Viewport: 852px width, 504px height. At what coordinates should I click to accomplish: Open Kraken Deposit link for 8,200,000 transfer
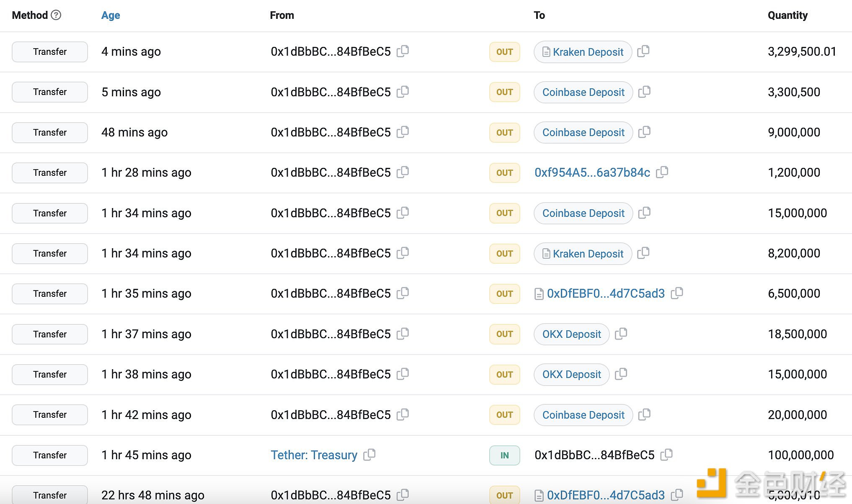tap(588, 254)
